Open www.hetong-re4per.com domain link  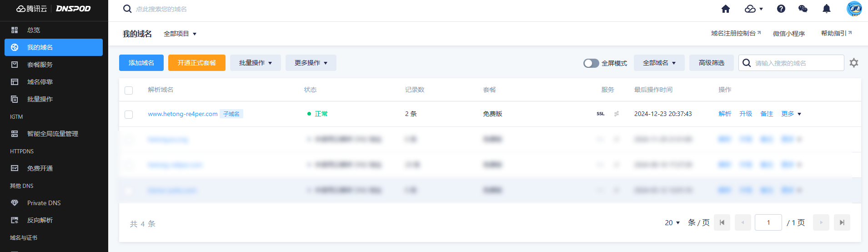click(x=183, y=114)
